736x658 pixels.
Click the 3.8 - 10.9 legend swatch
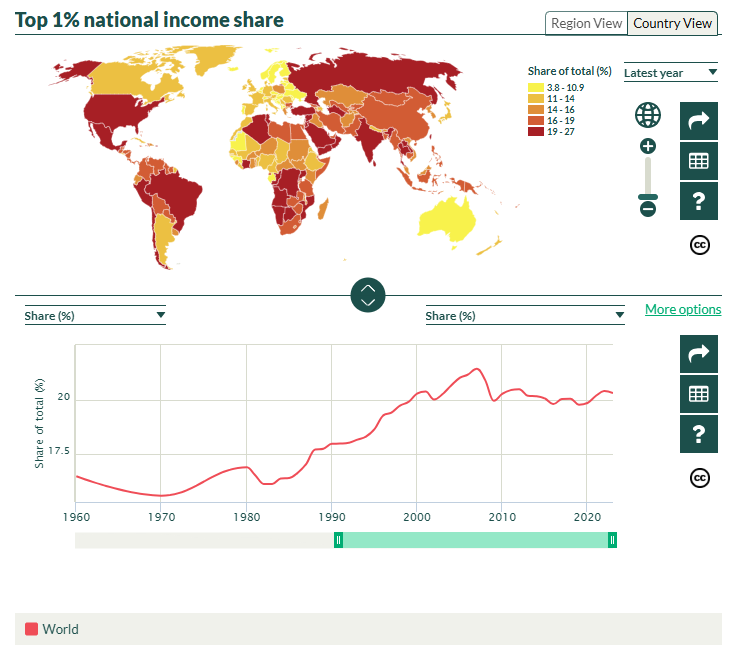536,87
